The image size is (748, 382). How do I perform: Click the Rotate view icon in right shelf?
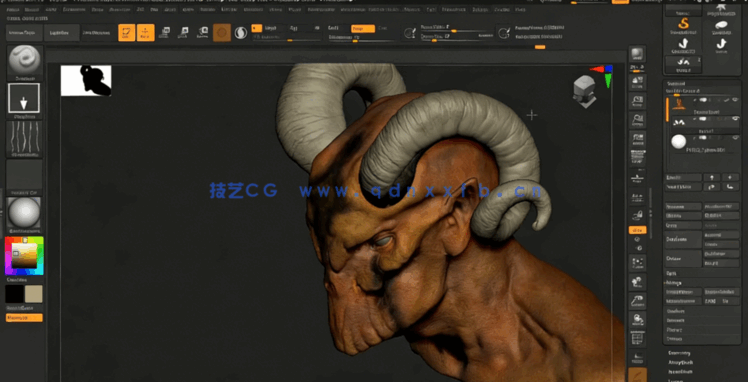pyautogui.click(x=637, y=319)
